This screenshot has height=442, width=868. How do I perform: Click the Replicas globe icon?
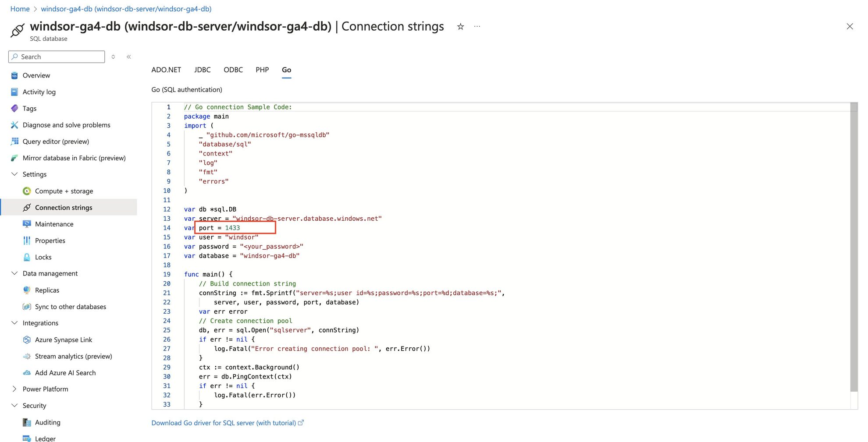(27, 290)
